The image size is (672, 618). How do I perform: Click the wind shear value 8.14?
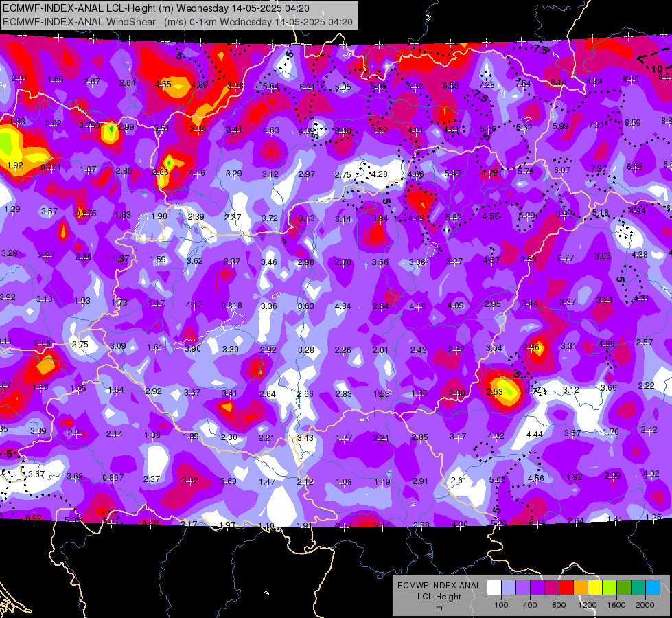click(559, 82)
